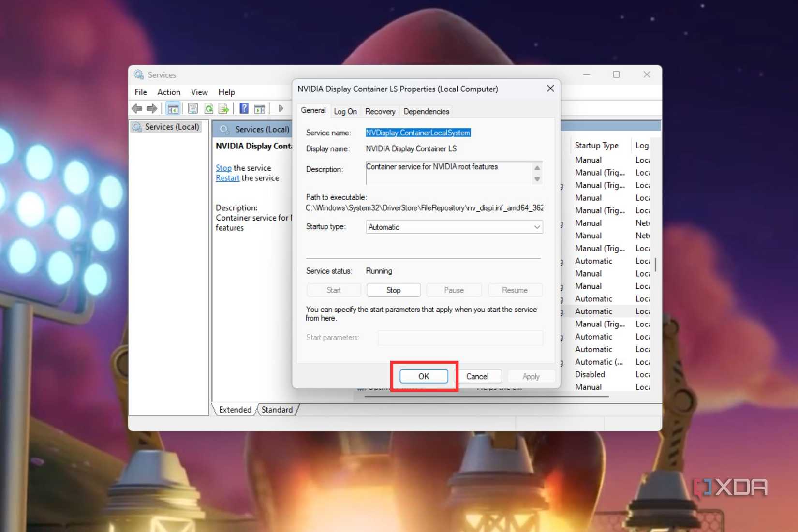
Task: Click Restart the service link
Action: 227,178
